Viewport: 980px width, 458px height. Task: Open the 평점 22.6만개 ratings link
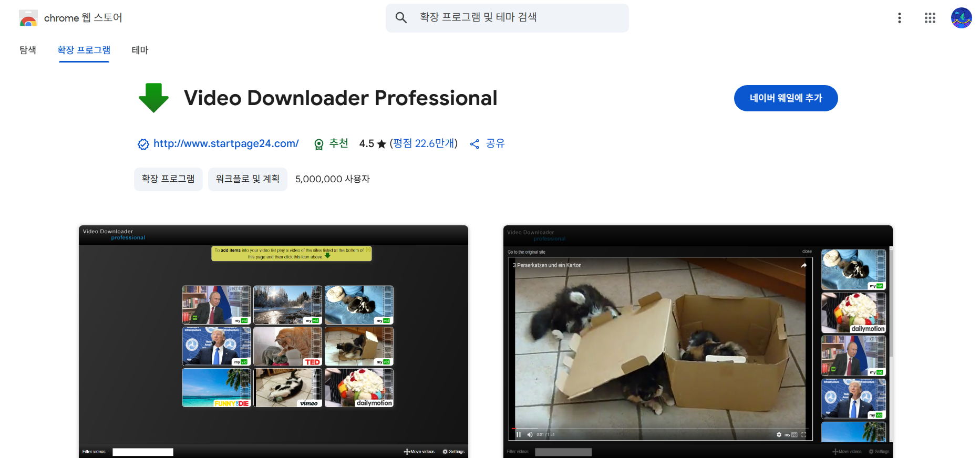(x=424, y=143)
